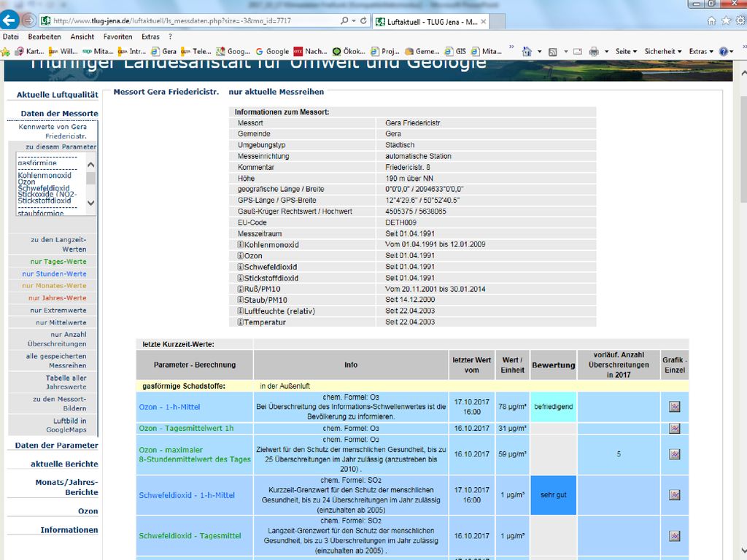
Task: Open dropdown arrow beside the RSS feeds icon
Action: pyautogui.click(x=565, y=52)
